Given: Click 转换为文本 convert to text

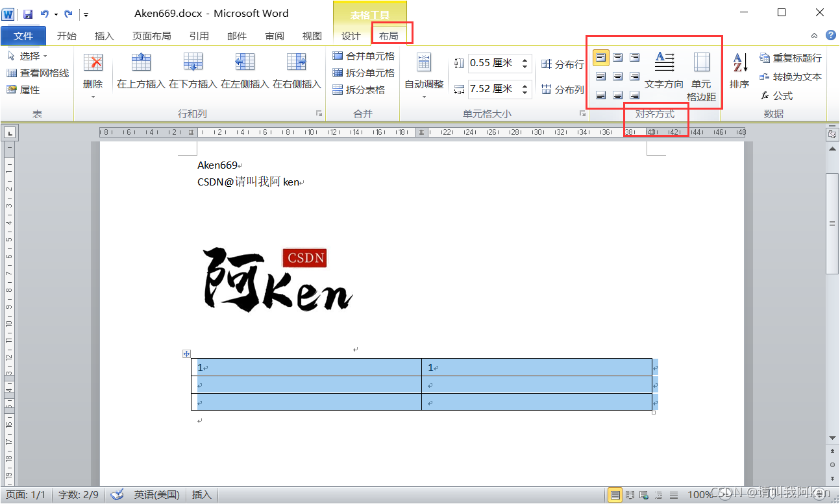Looking at the screenshot, I should point(791,77).
